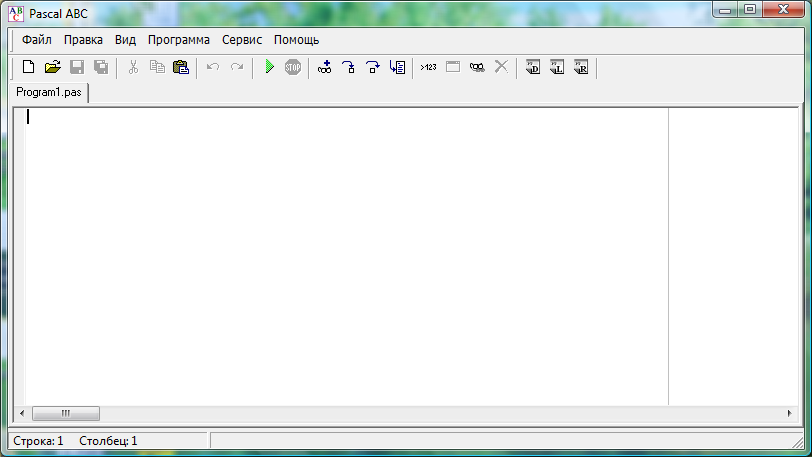Click the Step Over debug icon
This screenshot has width=812, height=457.
(x=372, y=67)
